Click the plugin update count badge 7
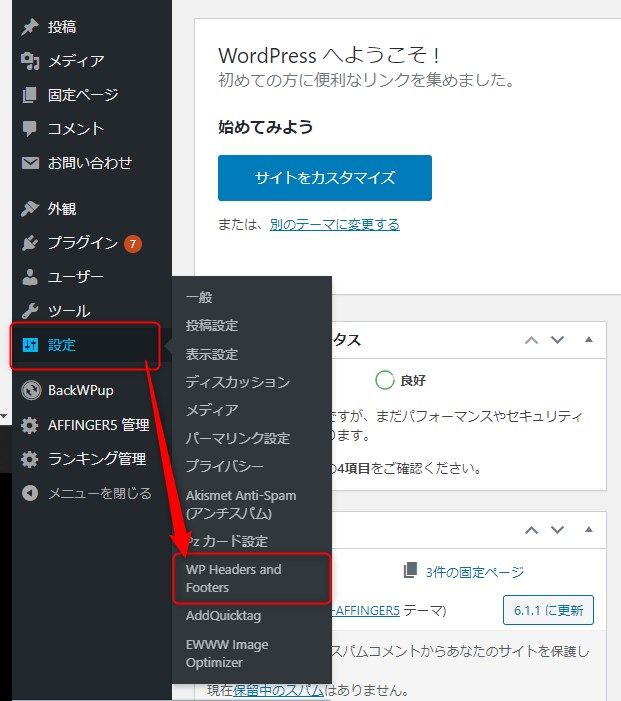621x701 pixels. [x=133, y=244]
